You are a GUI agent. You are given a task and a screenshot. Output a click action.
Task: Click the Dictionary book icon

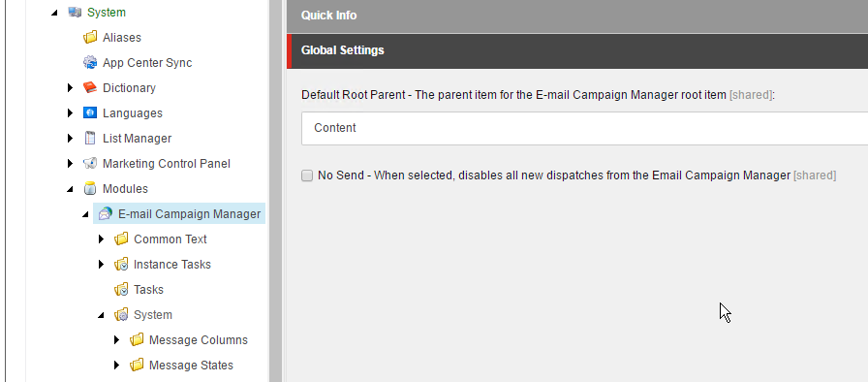pyautogui.click(x=90, y=88)
